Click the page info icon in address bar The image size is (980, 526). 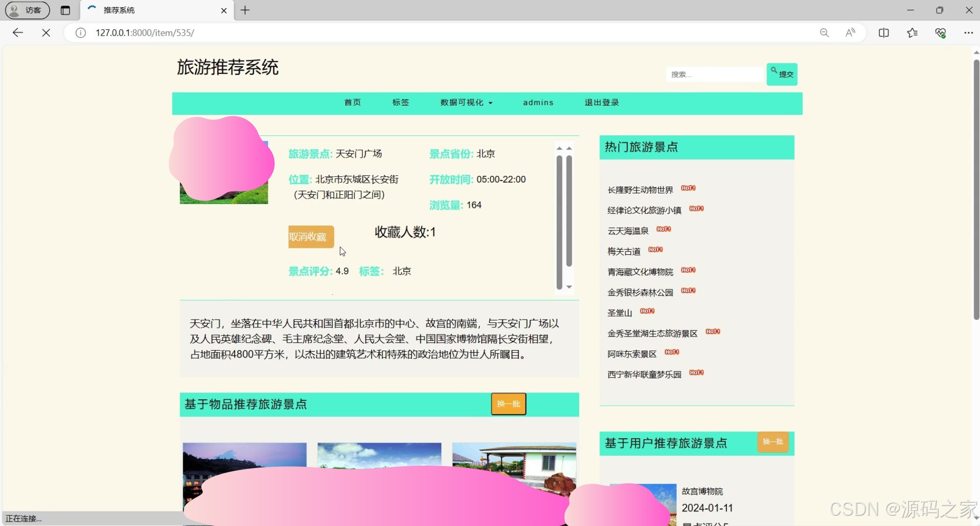pyautogui.click(x=80, y=33)
